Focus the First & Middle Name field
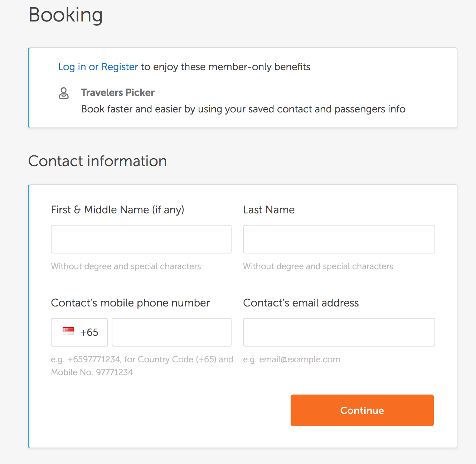Image resolution: width=476 pixels, height=464 pixels. point(141,239)
